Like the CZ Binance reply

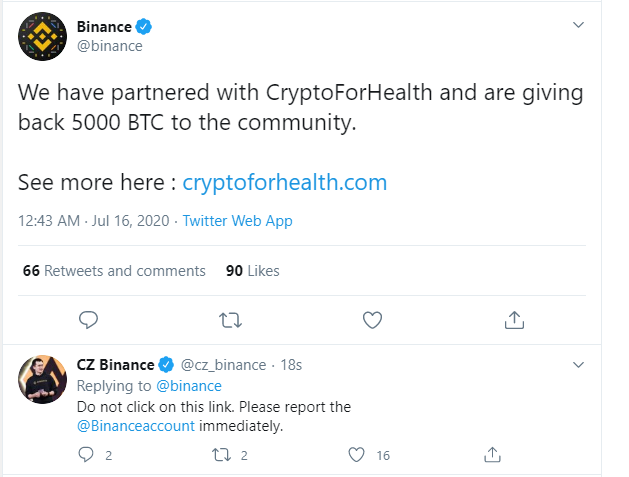(x=356, y=455)
